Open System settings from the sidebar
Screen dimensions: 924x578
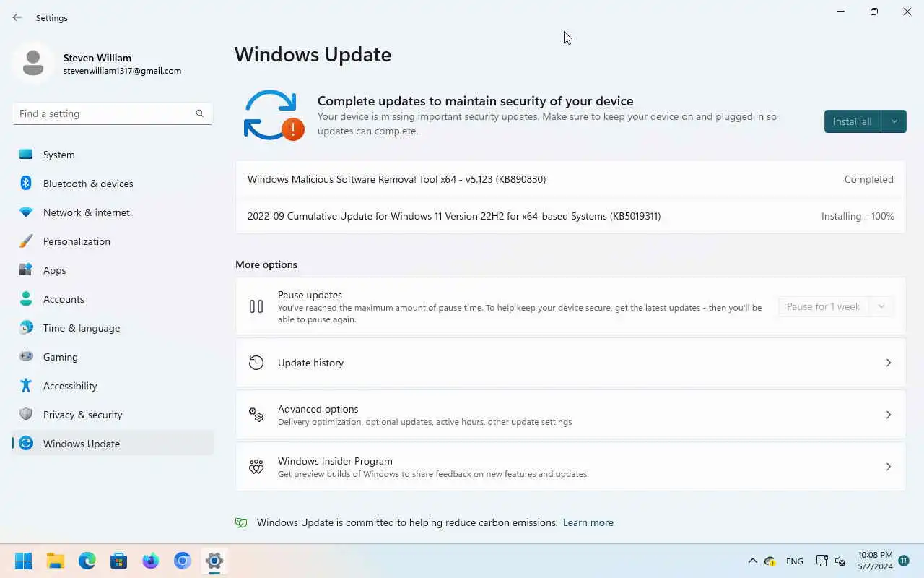click(113, 155)
